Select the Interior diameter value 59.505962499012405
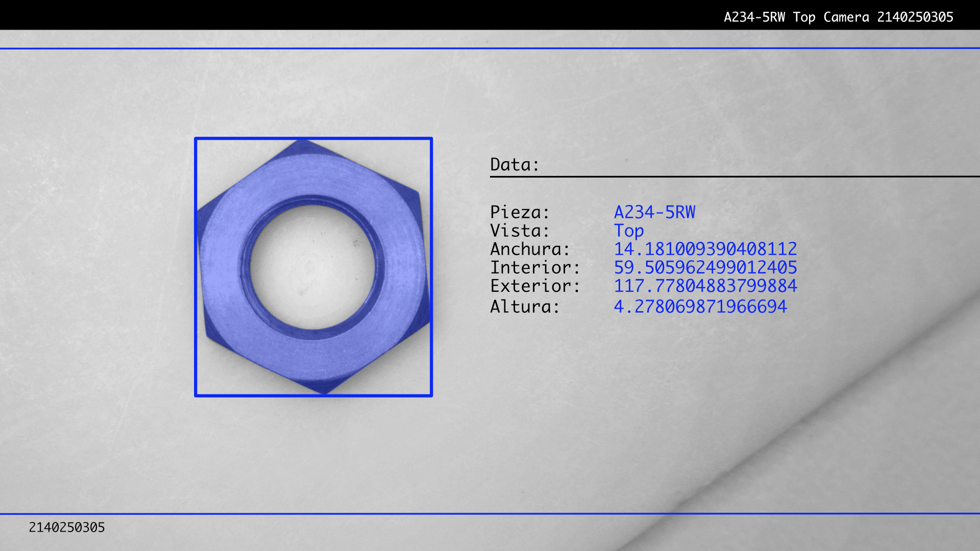This screenshot has width=980, height=551. [705, 267]
